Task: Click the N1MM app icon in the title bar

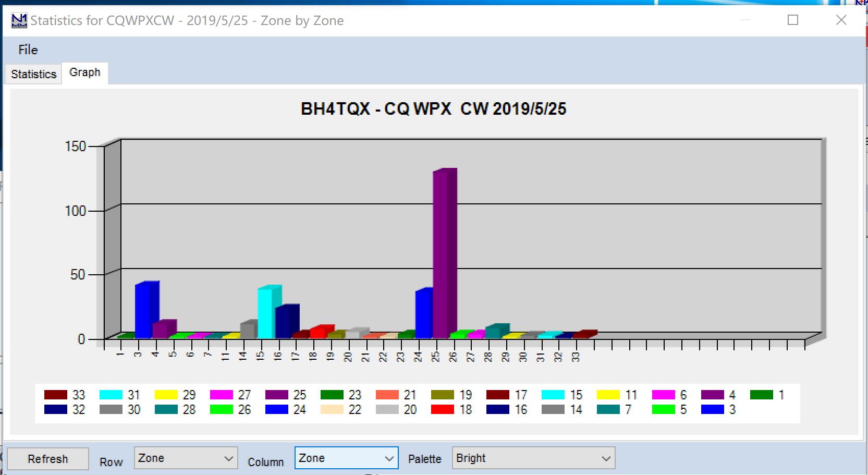Action: tap(19, 21)
